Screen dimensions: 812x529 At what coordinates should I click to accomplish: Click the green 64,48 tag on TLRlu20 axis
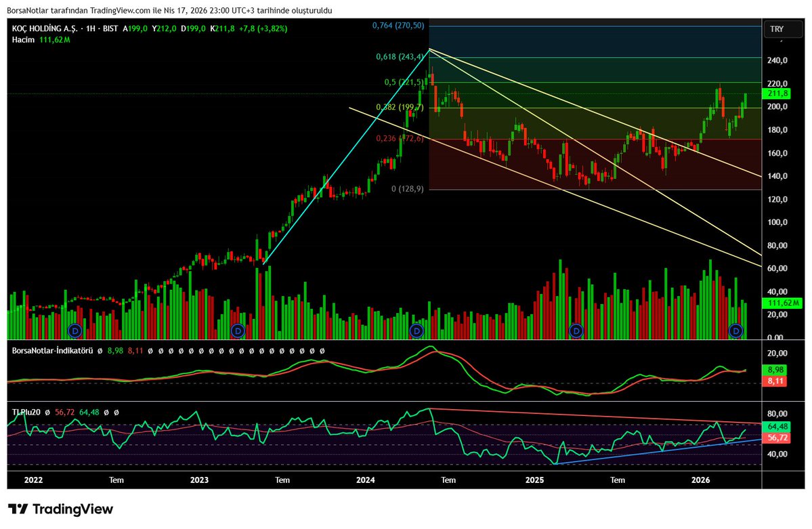tap(777, 427)
